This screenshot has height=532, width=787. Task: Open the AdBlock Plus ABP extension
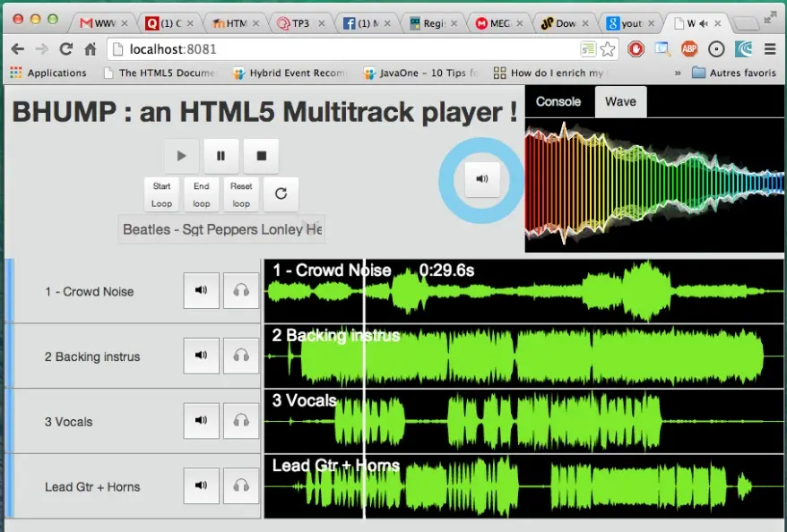(x=689, y=49)
